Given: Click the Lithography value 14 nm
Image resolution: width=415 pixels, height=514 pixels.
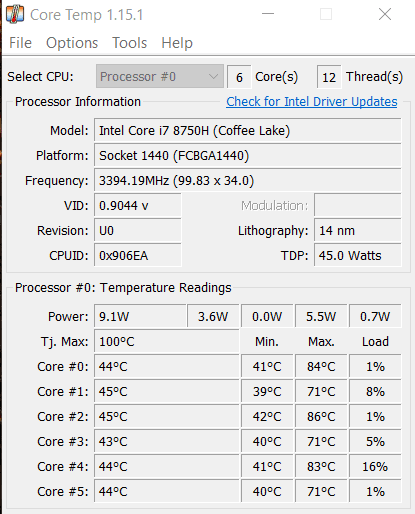Looking at the screenshot, I should pos(358,231).
